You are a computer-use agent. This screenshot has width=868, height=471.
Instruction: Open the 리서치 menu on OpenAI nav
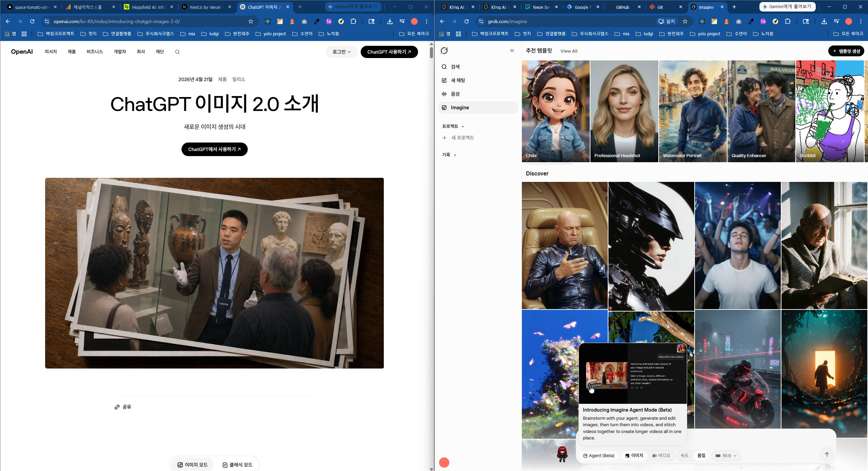tap(51, 52)
